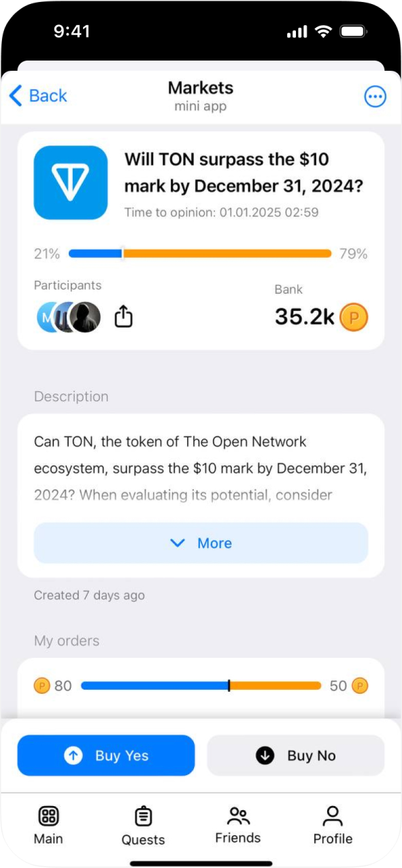Select the Profile person icon
Image resolution: width=402 pixels, height=868 pixels.
point(333,814)
